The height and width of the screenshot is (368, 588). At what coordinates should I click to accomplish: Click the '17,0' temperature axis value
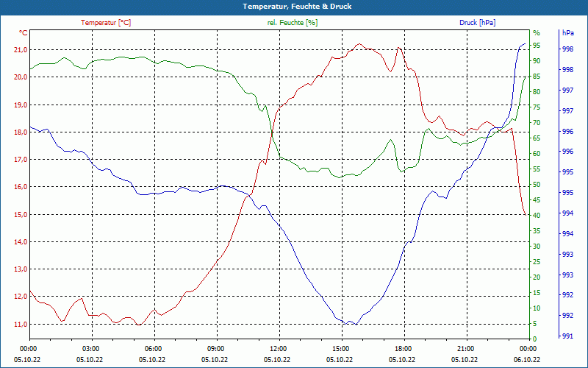click(21, 160)
